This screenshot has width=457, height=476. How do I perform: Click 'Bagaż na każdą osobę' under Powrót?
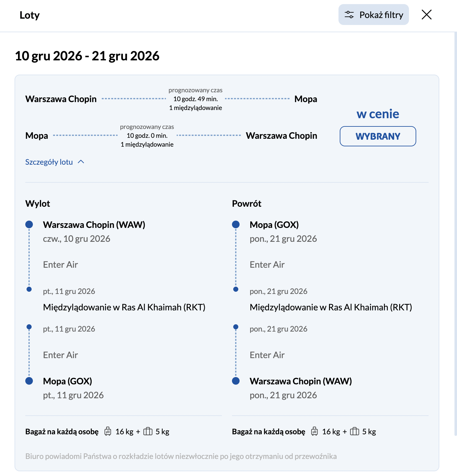pyautogui.click(x=269, y=432)
